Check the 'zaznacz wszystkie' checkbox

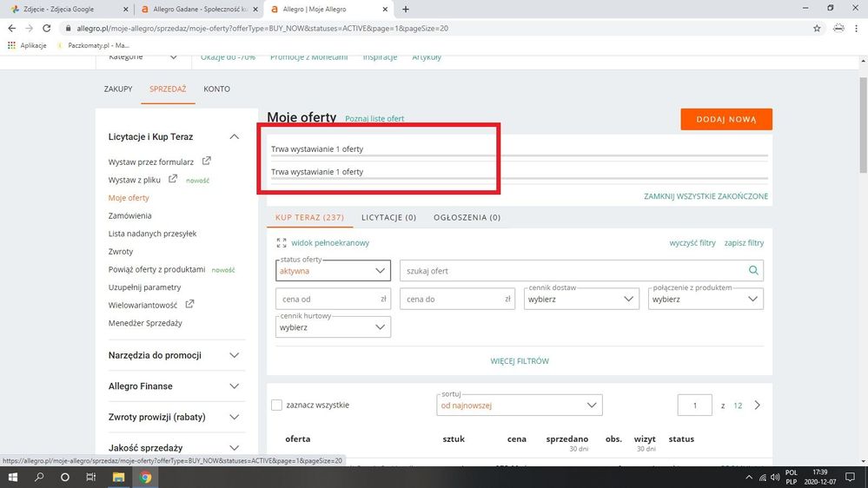pyautogui.click(x=277, y=406)
